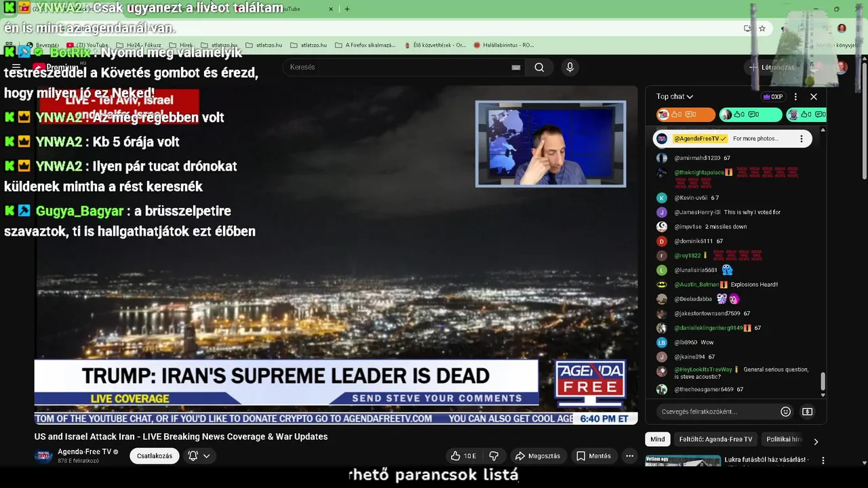Bookmark page with star icon
The height and width of the screenshot is (488, 868).
[762, 28]
